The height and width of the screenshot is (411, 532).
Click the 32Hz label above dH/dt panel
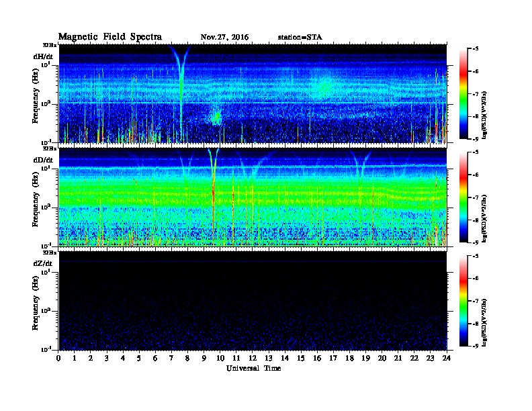[x=50, y=45]
